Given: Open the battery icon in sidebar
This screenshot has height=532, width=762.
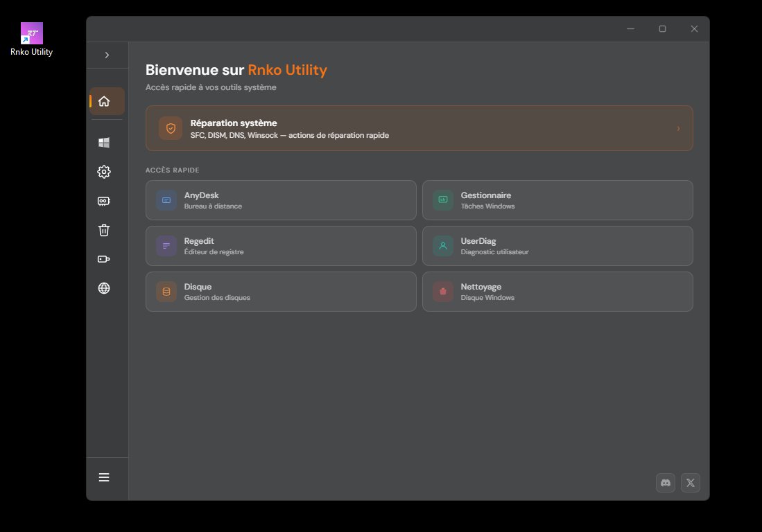Looking at the screenshot, I should [x=104, y=259].
